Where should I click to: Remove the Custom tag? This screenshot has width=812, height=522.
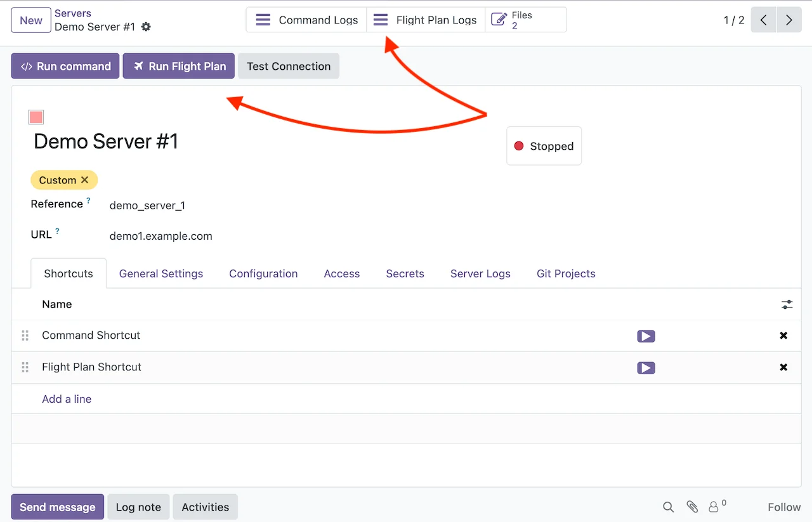click(x=85, y=180)
